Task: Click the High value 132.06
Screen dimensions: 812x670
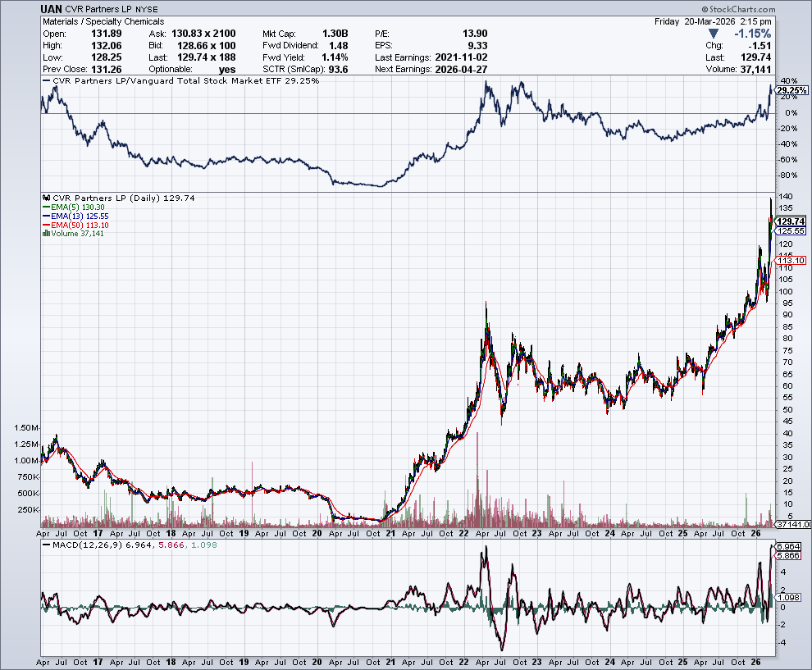Action: [x=106, y=46]
